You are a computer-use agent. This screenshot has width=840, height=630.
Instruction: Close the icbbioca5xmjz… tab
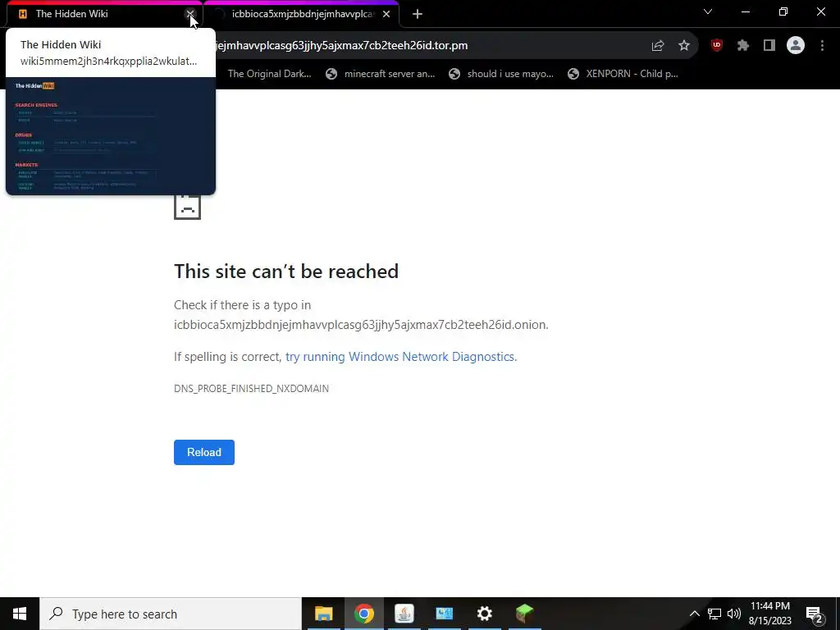click(386, 14)
